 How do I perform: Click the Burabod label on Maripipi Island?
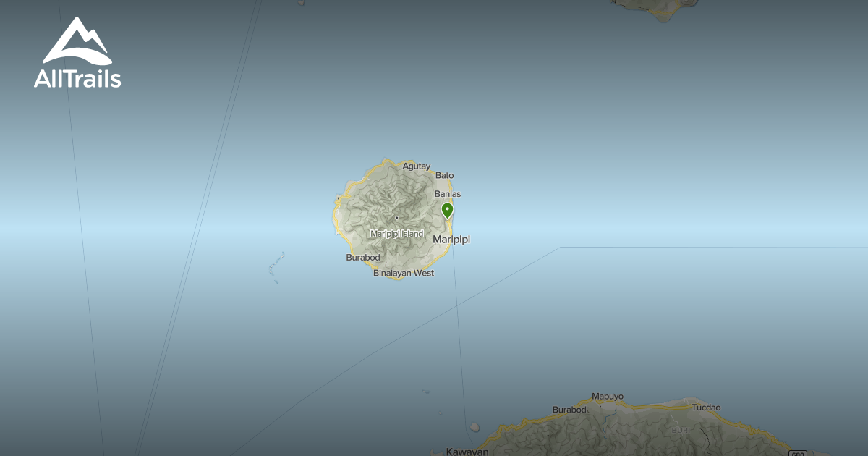(x=362, y=258)
